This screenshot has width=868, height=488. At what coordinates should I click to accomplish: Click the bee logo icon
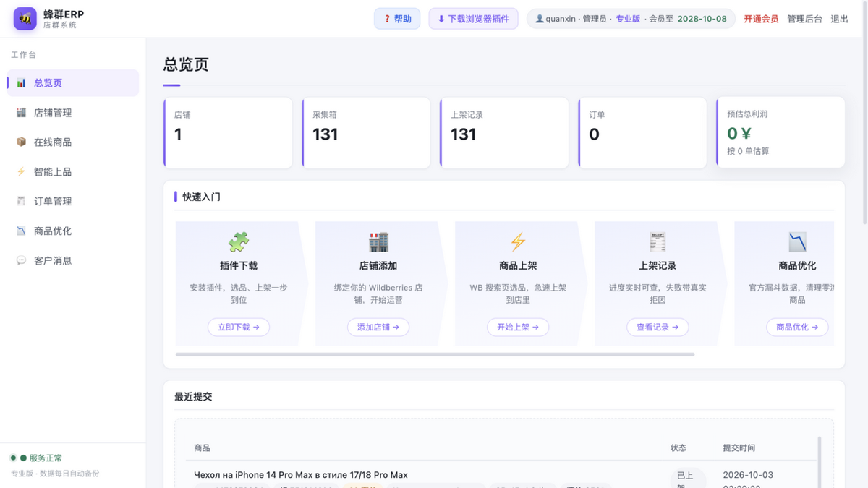click(25, 19)
